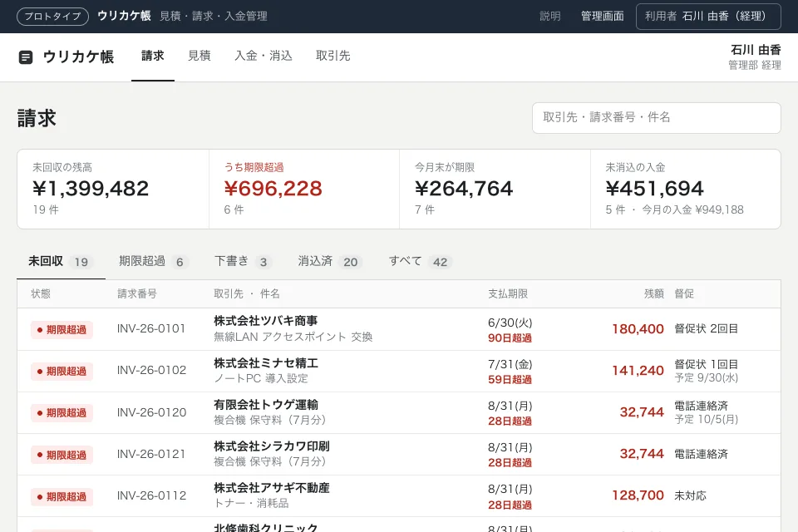This screenshot has height=532, width=798.
Task: Focus the 取引先・請求番号・件名 search field
Action: tap(657, 117)
